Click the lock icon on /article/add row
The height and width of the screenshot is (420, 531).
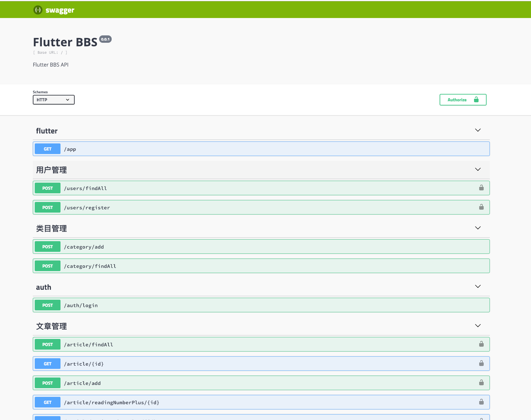pos(481,382)
